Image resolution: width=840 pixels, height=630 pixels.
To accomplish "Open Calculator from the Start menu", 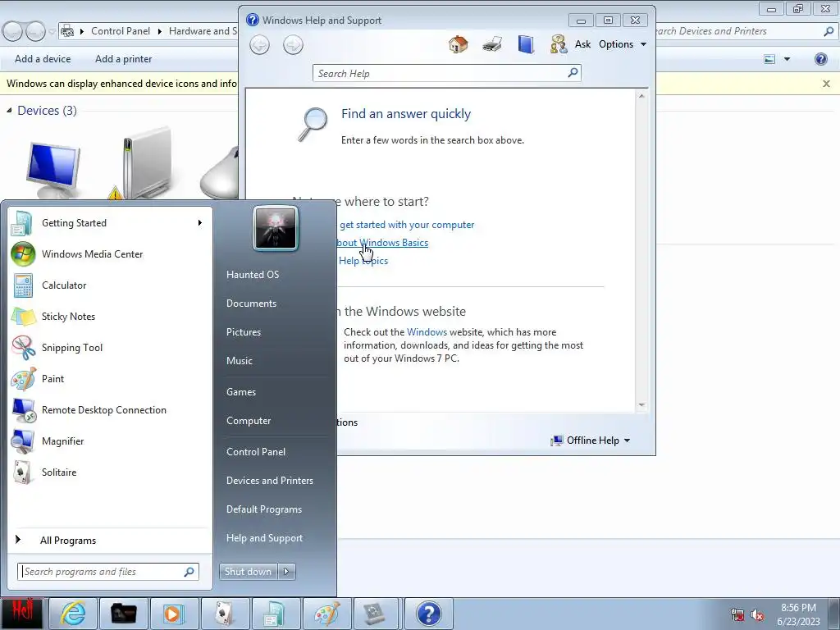I will (x=110, y=285).
